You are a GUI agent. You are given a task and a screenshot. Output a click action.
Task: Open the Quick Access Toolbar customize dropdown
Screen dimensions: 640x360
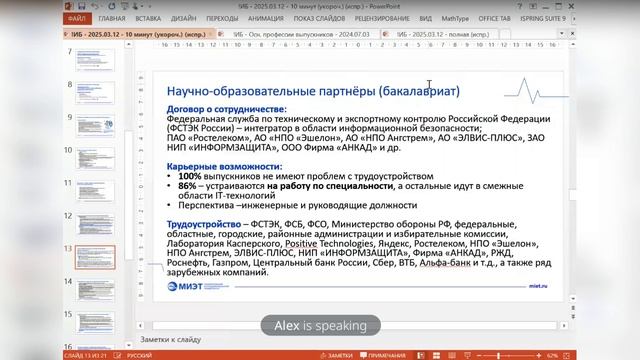150,6
